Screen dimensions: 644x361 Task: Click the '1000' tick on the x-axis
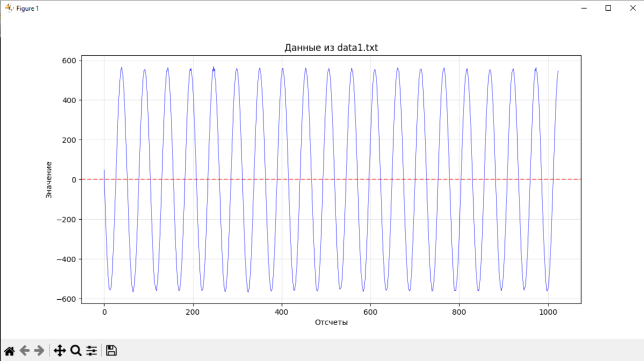point(548,312)
